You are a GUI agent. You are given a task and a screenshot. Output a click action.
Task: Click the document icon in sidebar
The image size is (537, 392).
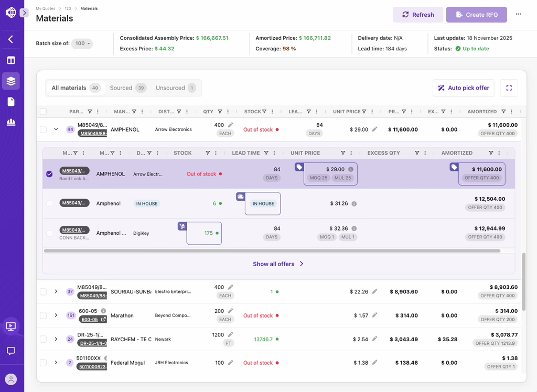tap(11, 102)
